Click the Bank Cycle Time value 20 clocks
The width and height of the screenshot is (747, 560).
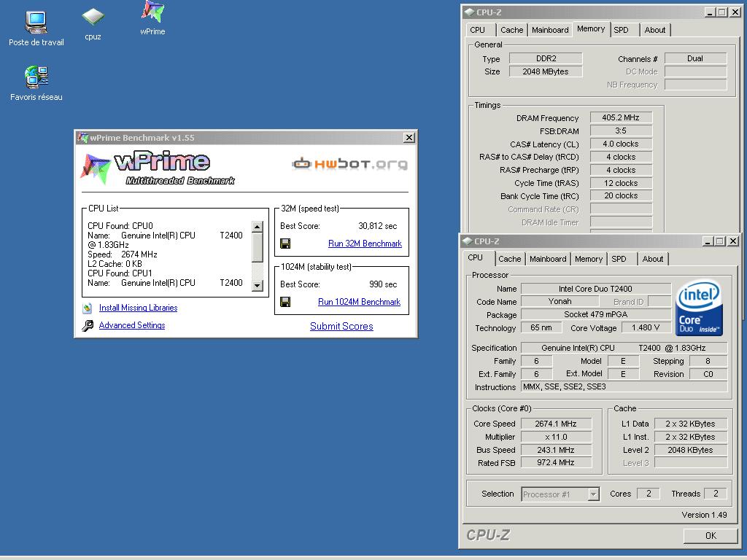(x=621, y=195)
